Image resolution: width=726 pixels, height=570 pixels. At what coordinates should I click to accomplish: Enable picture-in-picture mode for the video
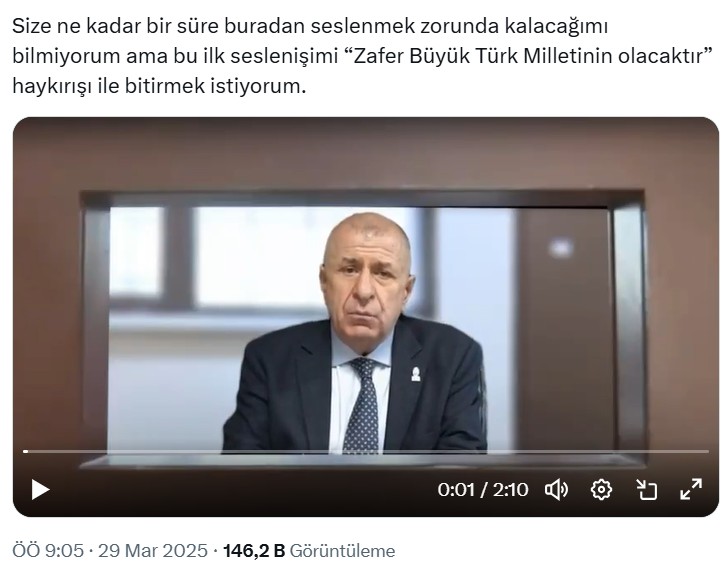[x=646, y=489]
